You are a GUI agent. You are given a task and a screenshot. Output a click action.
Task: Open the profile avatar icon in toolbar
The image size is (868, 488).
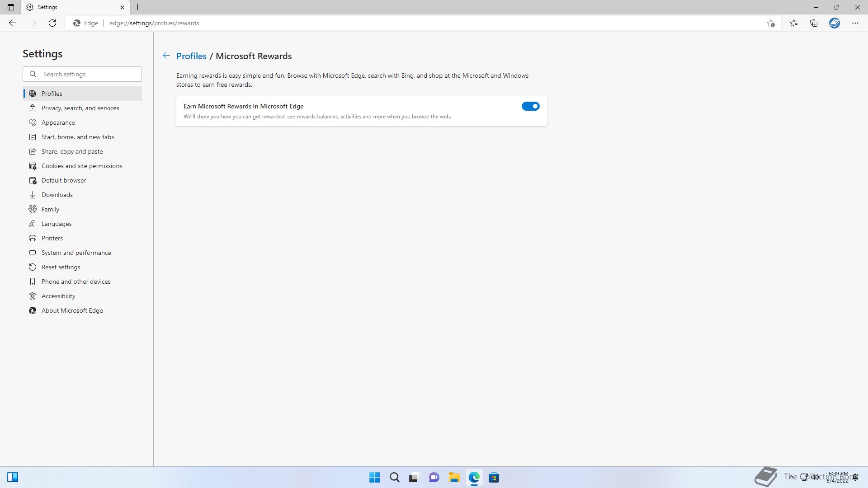pos(835,23)
